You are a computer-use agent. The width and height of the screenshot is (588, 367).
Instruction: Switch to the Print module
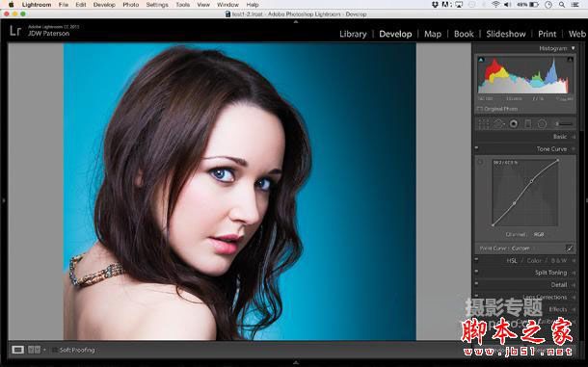pyautogui.click(x=548, y=34)
